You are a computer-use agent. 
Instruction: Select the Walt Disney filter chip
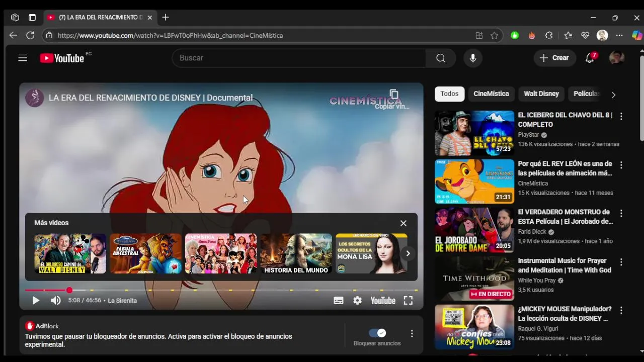tap(541, 94)
